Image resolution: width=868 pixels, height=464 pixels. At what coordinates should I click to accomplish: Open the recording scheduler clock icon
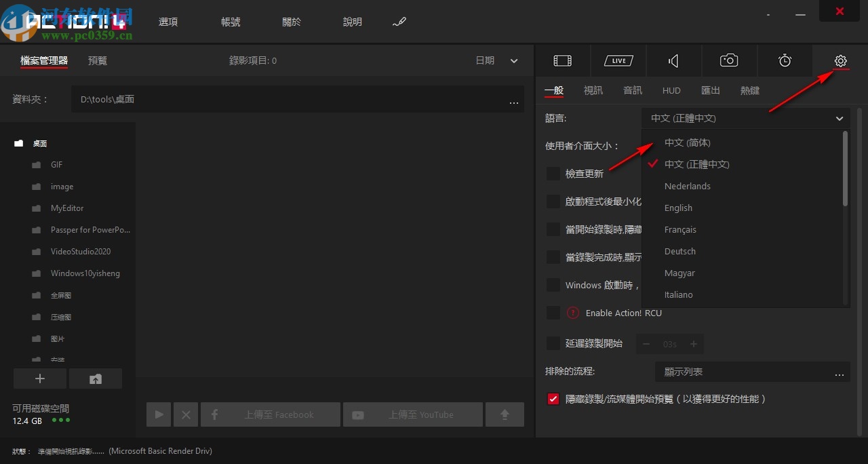785,60
